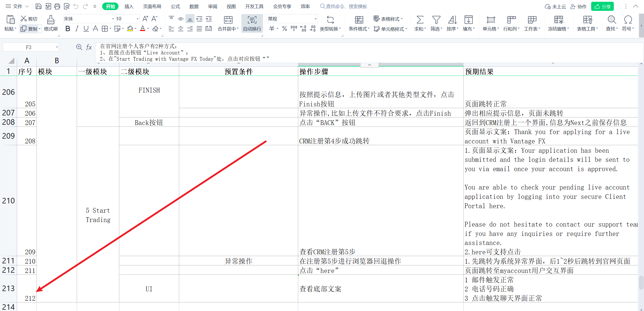Screen dimensions: 644x311
Task: Expand the Table Style (表格样式) dropdown
Action: point(402,19)
